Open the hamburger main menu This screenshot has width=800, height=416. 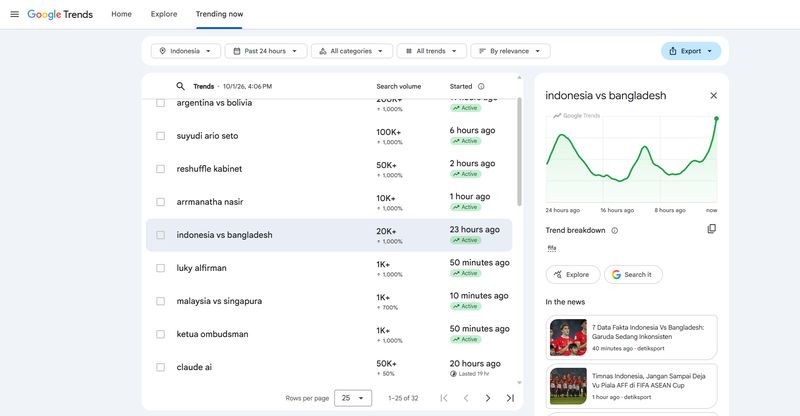(x=15, y=14)
